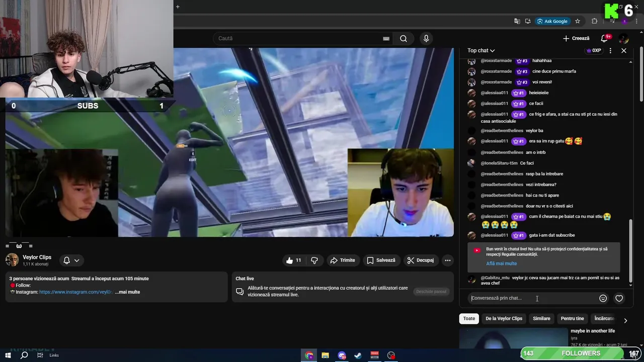Screen dimensions: 644x362
Task: Select the Încărcate filter chip
Action: (604, 319)
